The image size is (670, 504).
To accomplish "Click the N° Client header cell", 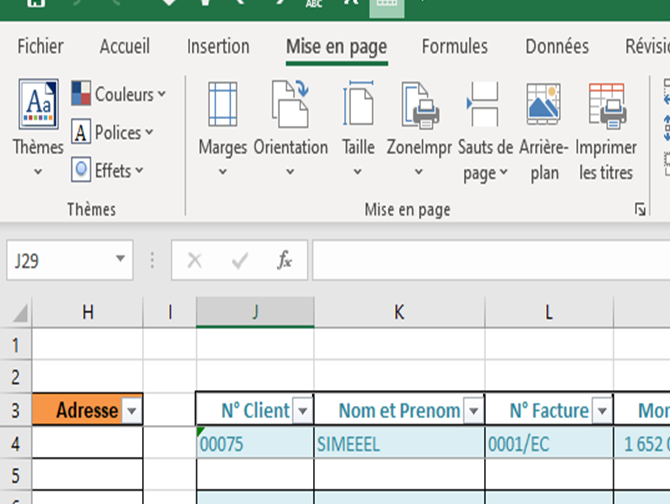I will coord(255,410).
